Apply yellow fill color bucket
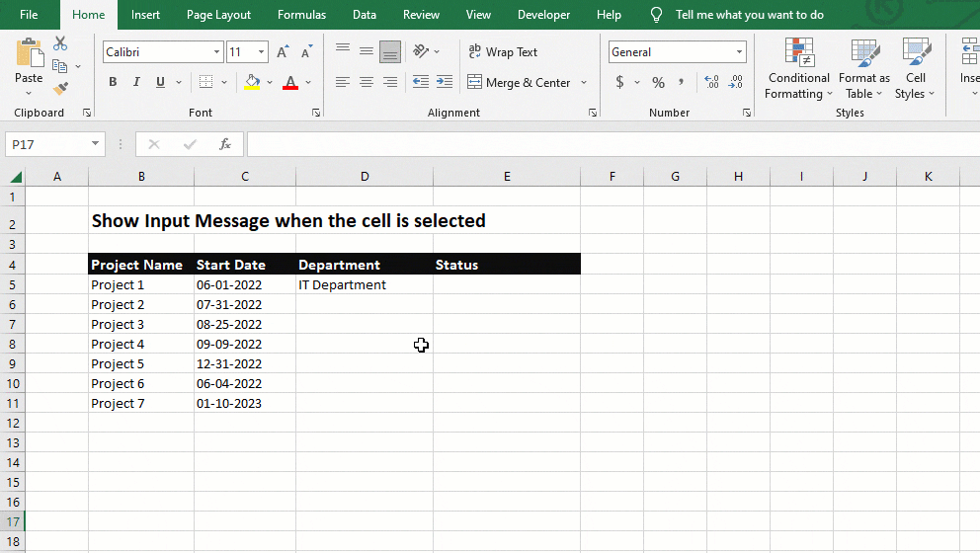Viewport: 980px width, 553px height. tap(252, 82)
